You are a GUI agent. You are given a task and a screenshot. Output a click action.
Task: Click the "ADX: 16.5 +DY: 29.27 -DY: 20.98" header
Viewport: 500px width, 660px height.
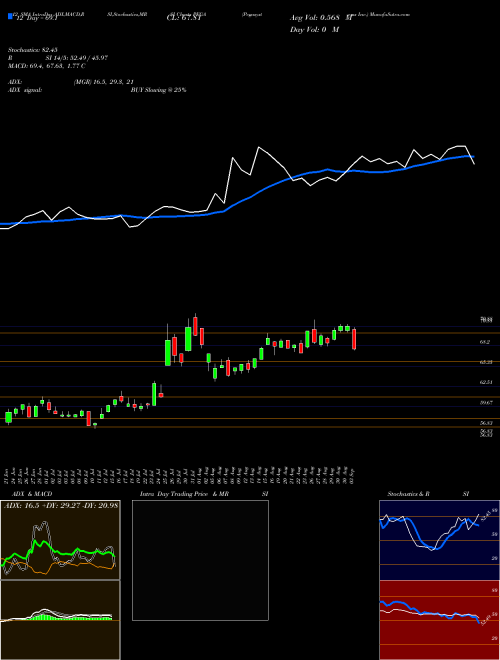(x=61, y=505)
